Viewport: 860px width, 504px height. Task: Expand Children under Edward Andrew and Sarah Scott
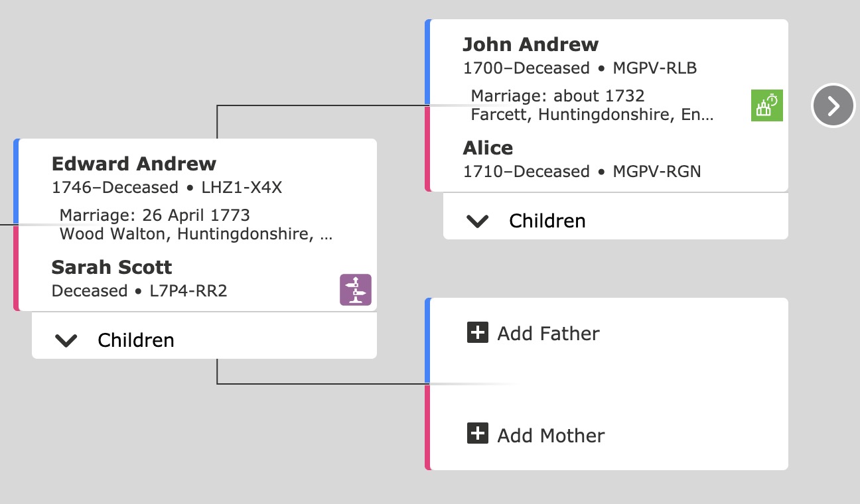pos(66,340)
